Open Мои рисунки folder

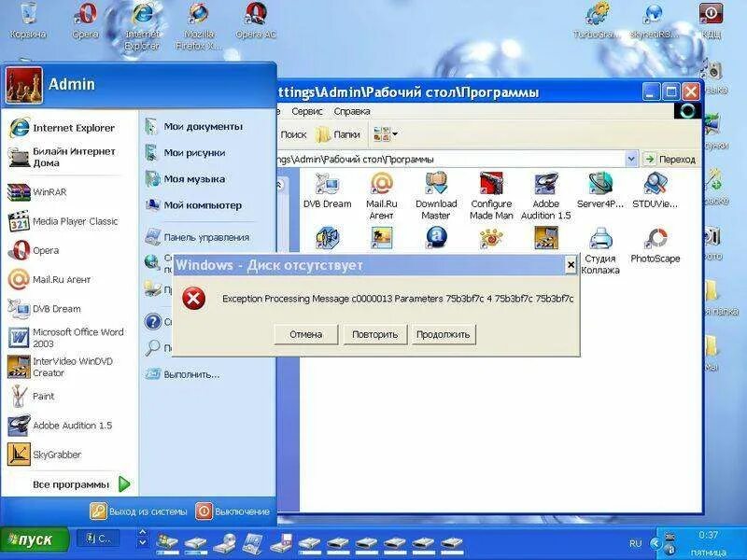(185, 153)
